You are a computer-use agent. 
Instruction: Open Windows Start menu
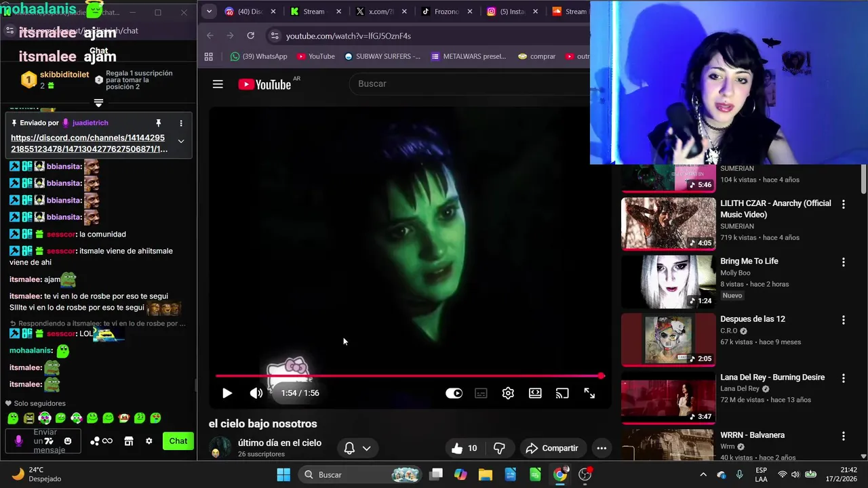click(x=283, y=474)
